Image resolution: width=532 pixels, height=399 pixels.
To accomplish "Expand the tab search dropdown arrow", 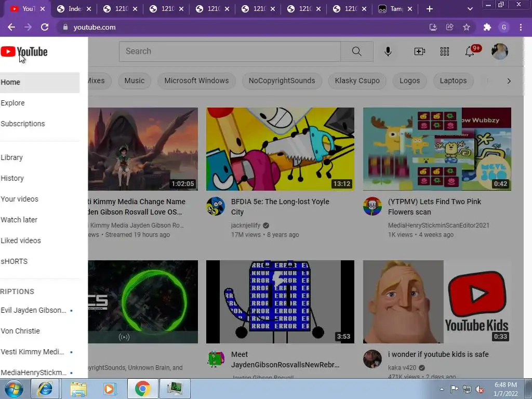I will 470,9.
